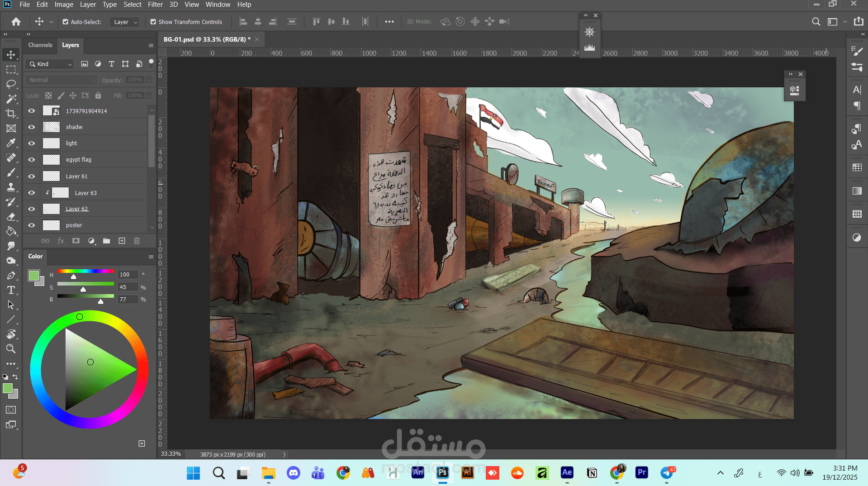Switch to the Channels tab
The image size is (868, 486).
click(x=40, y=45)
